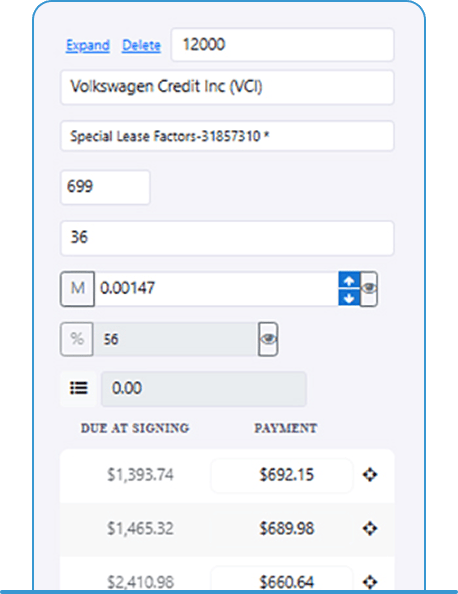Toggle eye icon next to 0.00147

(x=369, y=289)
